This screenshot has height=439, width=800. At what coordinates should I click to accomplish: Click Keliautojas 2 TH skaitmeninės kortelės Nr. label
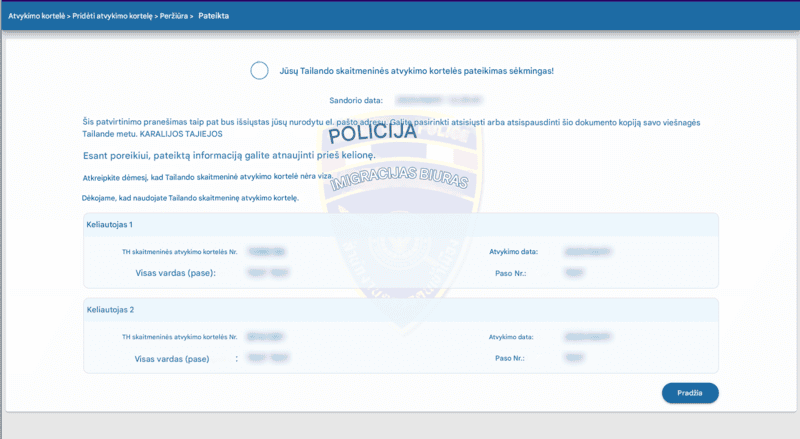pos(180,337)
